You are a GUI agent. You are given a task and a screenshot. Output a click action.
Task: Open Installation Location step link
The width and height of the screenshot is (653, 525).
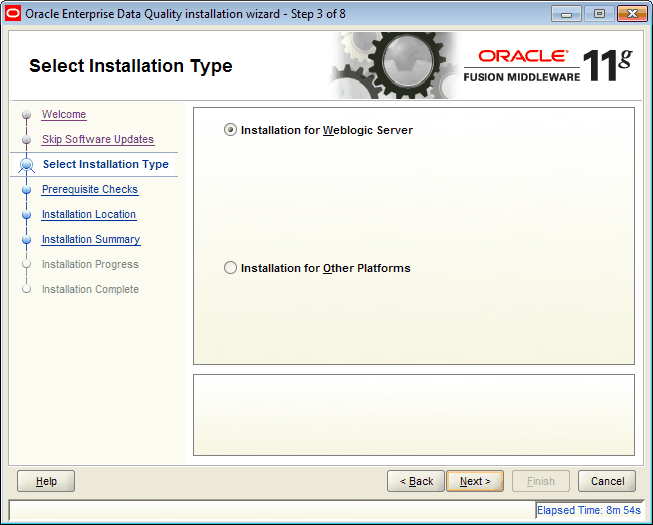pos(89,214)
